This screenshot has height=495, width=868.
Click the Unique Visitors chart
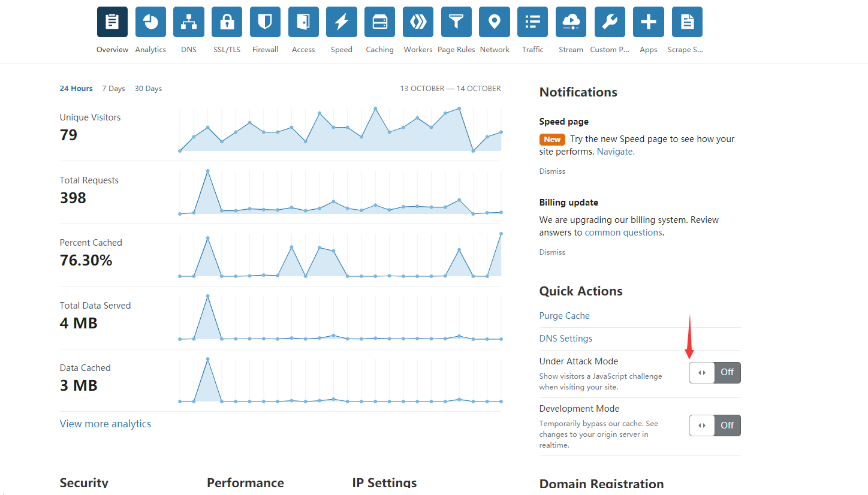340,130
